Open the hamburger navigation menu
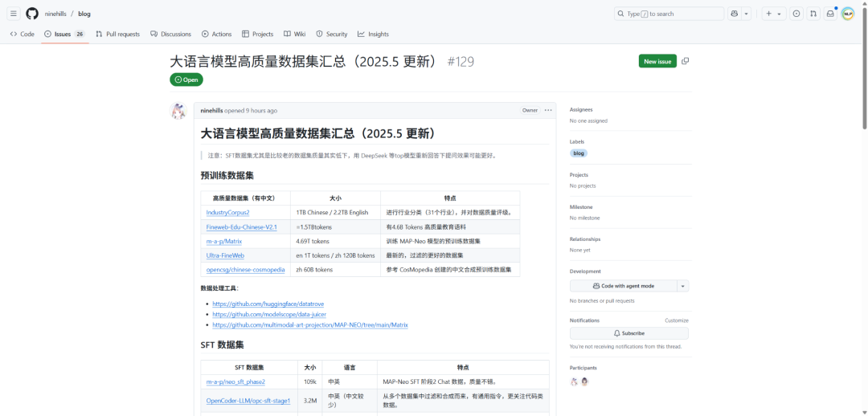 tap(14, 14)
